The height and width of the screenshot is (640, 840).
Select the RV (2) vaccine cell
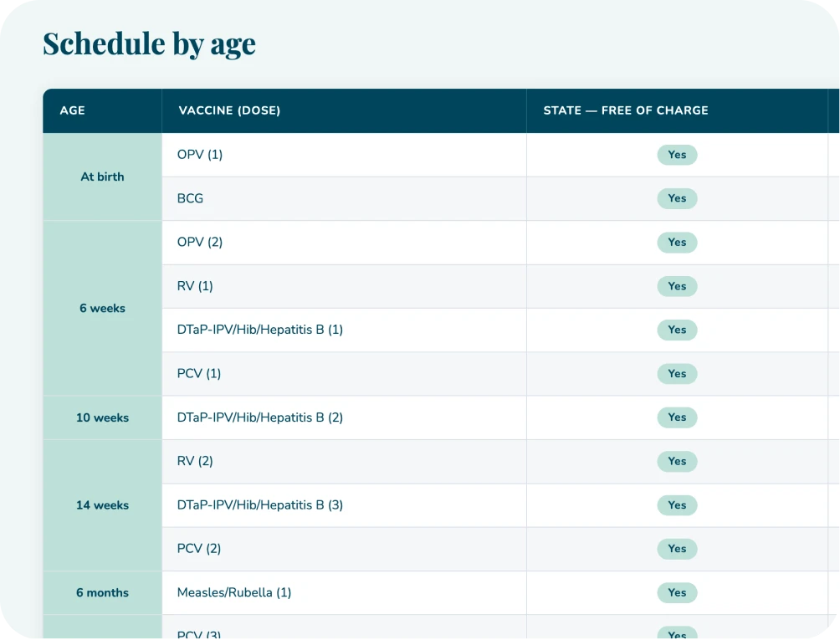344,461
